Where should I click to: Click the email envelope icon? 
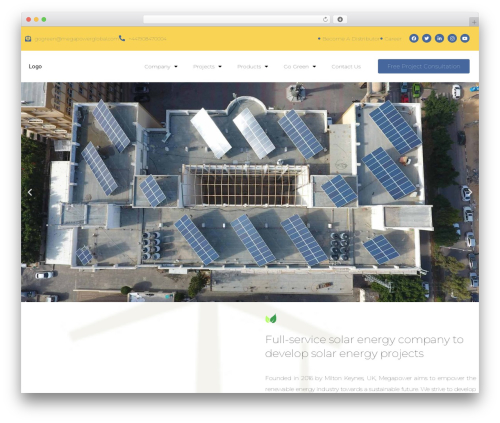28,39
